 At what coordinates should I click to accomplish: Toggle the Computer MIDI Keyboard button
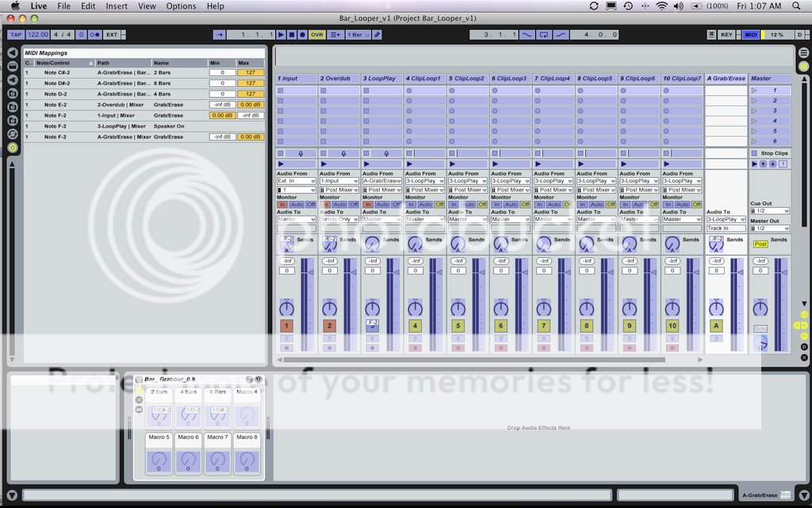click(x=711, y=35)
